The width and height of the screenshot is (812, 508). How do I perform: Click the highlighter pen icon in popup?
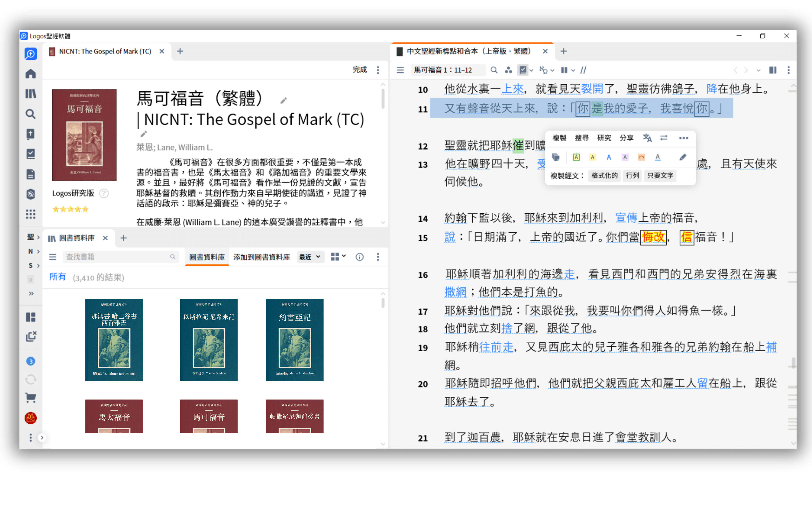[682, 157]
